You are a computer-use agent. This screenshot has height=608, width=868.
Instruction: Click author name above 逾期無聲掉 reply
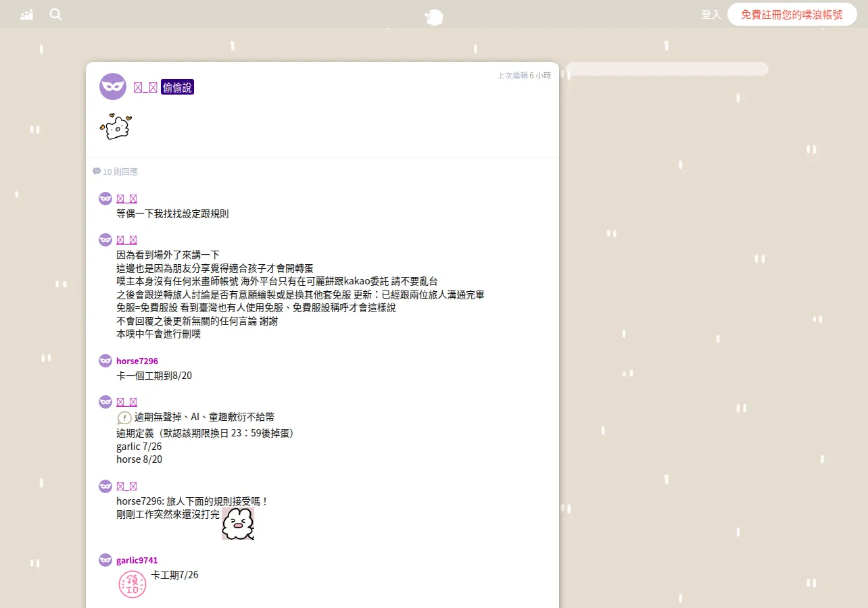126,402
